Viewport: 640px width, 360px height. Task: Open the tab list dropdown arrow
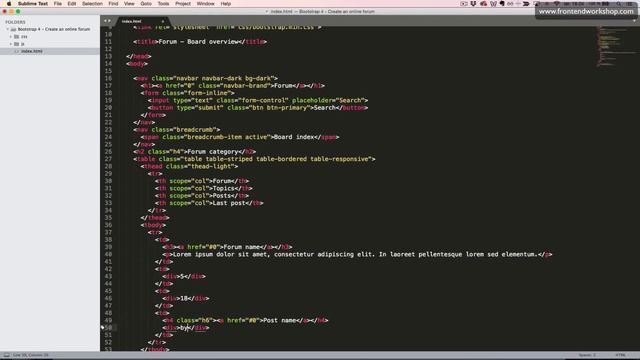pos(635,21)
